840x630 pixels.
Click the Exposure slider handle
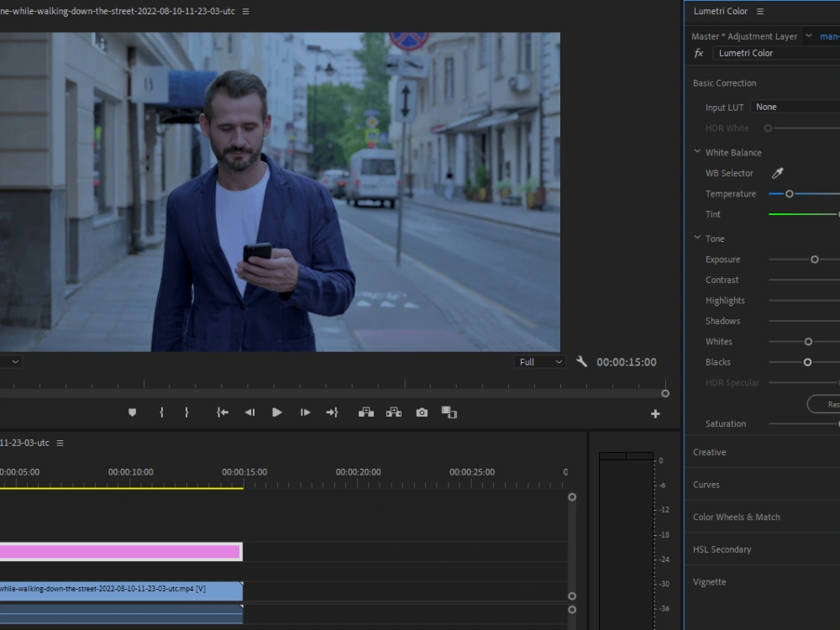click(814, 260)
